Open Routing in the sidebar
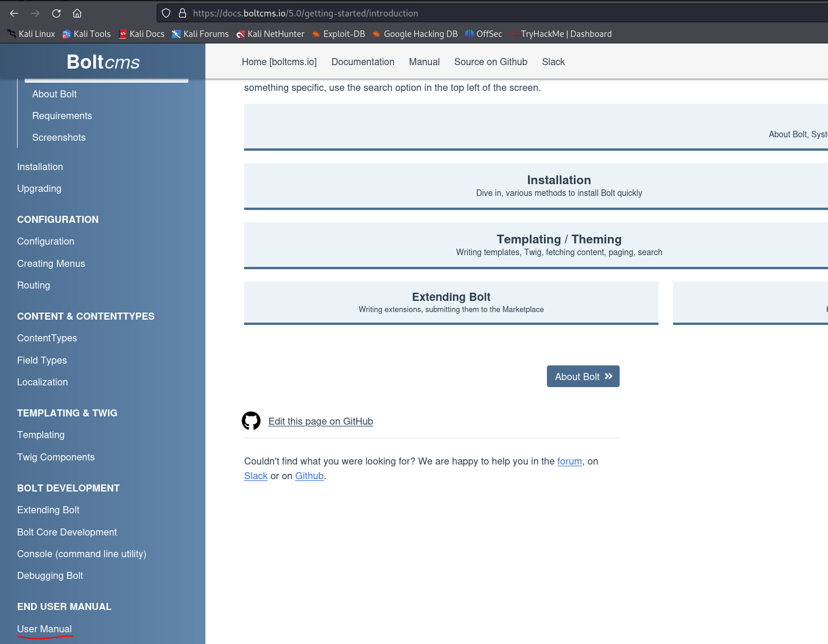The width and height of the screenshot is (828, 644). (x=33, y=285)
